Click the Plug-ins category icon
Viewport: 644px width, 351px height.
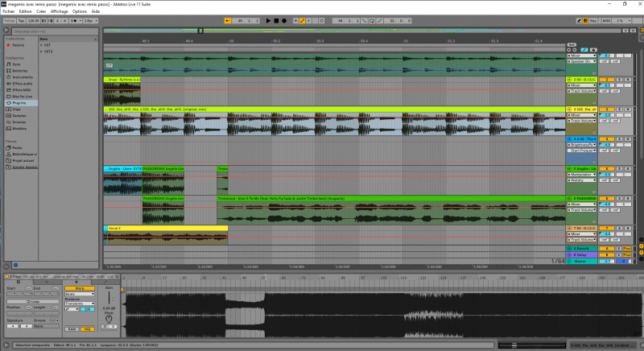[9, 103]
